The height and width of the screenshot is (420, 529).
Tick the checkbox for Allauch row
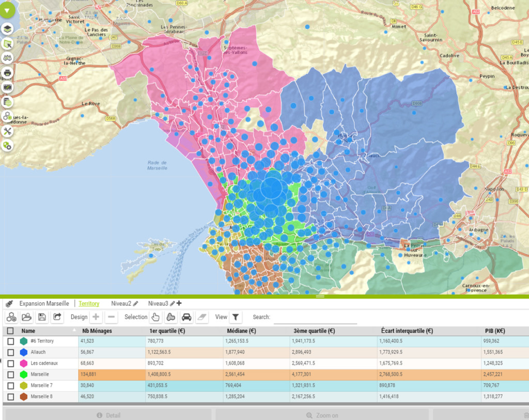pyautogui.click(x=11, y=352)
